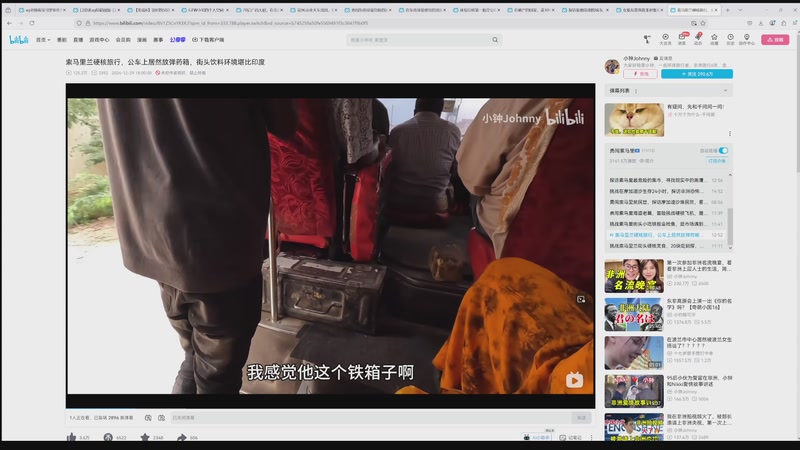This screenshot has height=450, width=800.
Task: Click the user avatar icon in header
Action: coord(647,39)
